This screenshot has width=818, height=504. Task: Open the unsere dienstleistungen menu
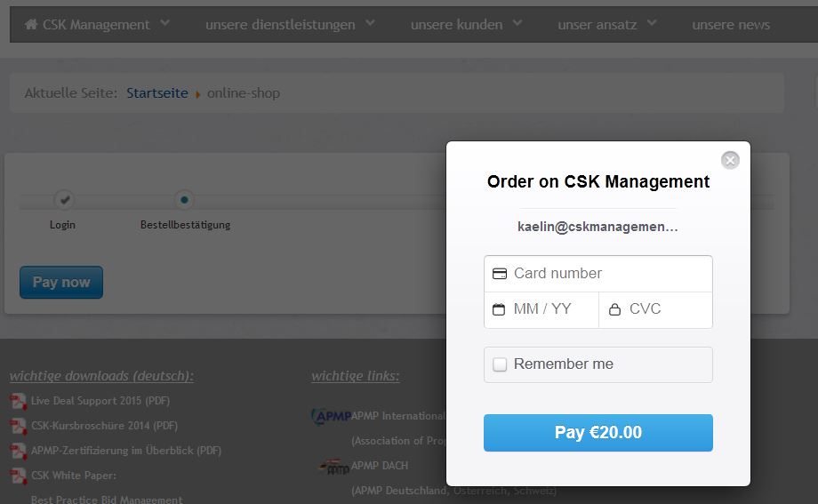point(280,25)
